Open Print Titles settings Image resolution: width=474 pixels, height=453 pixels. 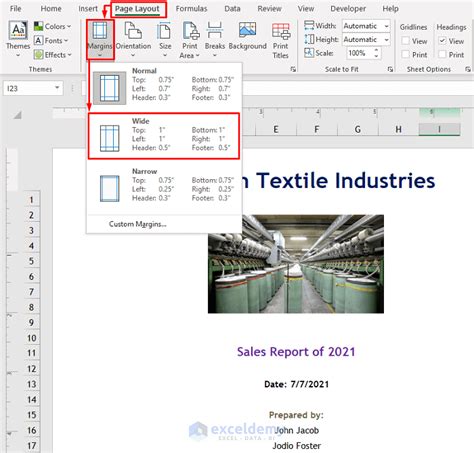click(281, 41)
